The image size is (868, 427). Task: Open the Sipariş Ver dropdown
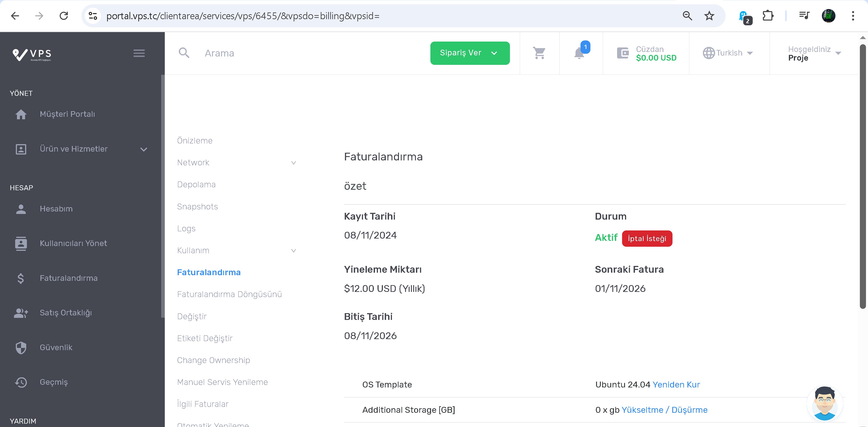pos(470,53)
